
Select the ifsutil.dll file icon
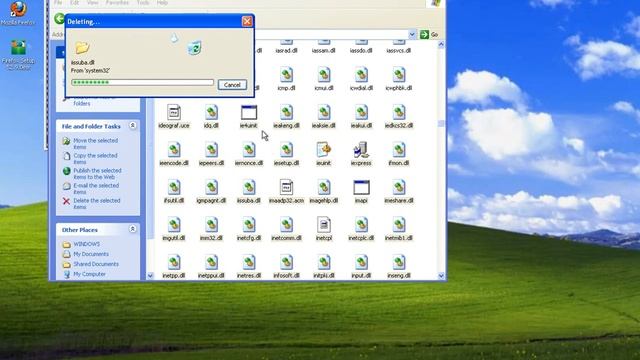[x=174, y=187]
